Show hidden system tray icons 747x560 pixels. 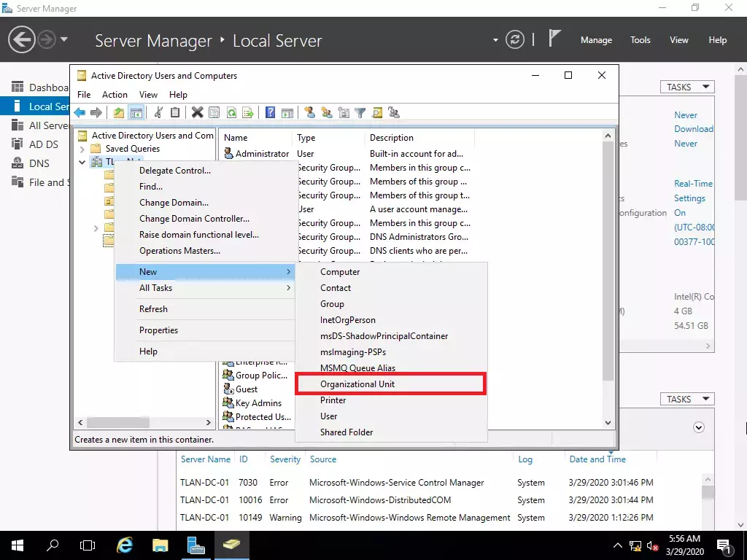coord(617,545)
